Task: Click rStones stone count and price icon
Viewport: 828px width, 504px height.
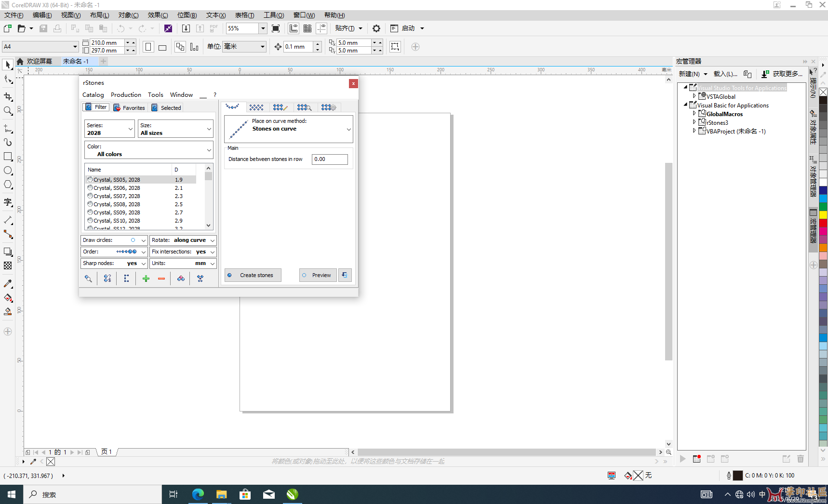Action: click(x=107, y=279)
